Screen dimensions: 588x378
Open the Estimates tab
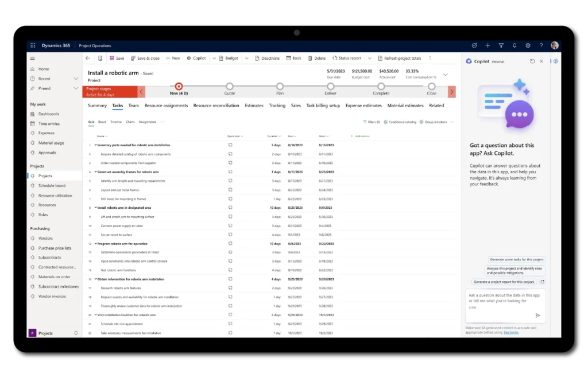(x=254, y=106)
